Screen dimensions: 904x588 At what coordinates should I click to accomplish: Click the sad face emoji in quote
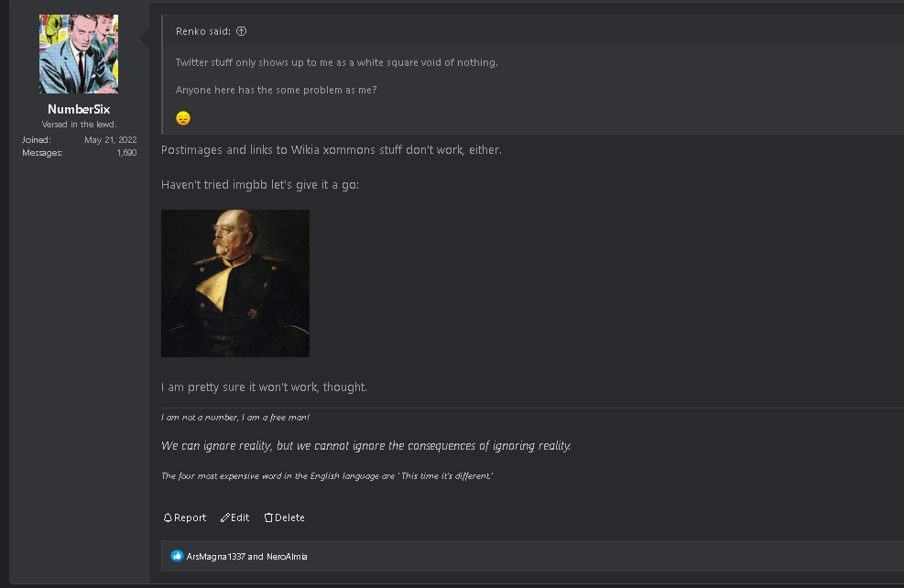[183, 118]
